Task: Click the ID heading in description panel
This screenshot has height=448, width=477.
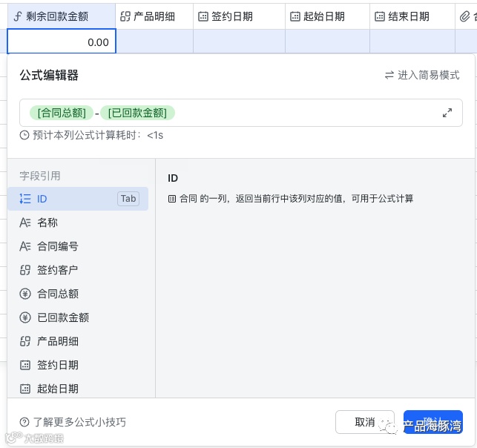Action: click(173, 178)
